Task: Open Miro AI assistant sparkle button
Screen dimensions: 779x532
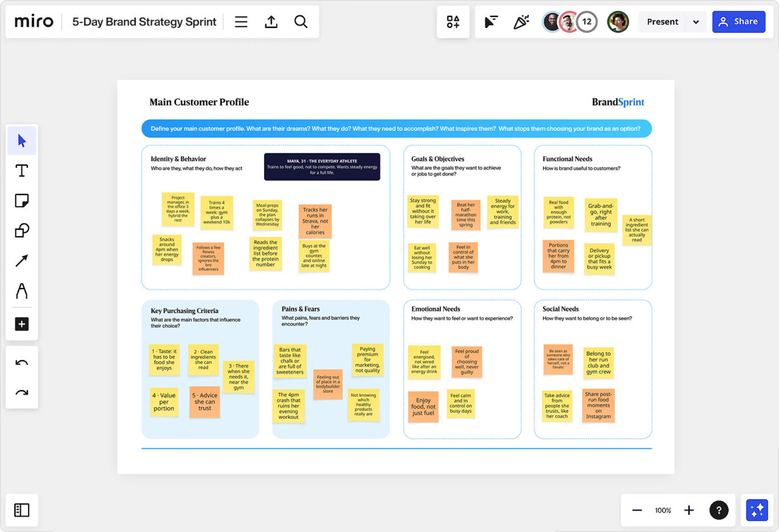Action: click(x=757, y=510)
